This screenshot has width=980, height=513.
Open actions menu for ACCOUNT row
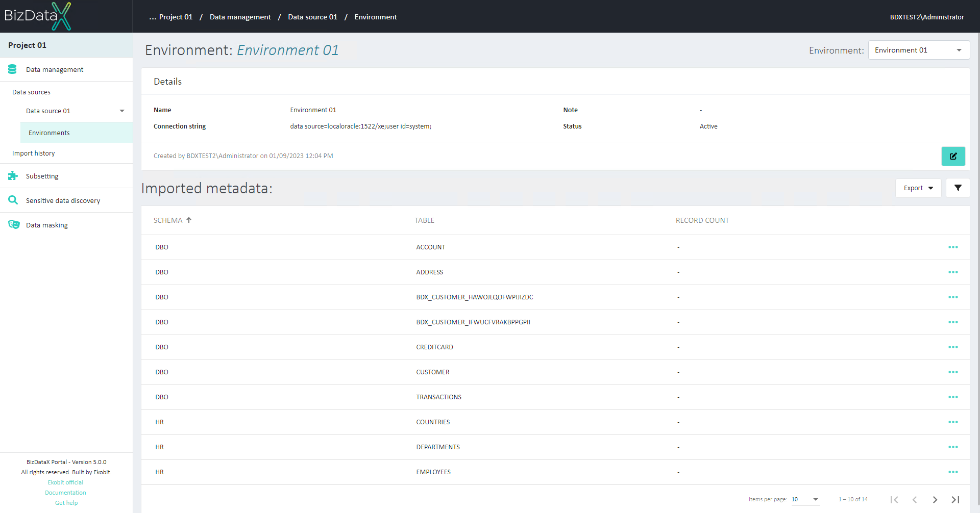tap(953, 247)
